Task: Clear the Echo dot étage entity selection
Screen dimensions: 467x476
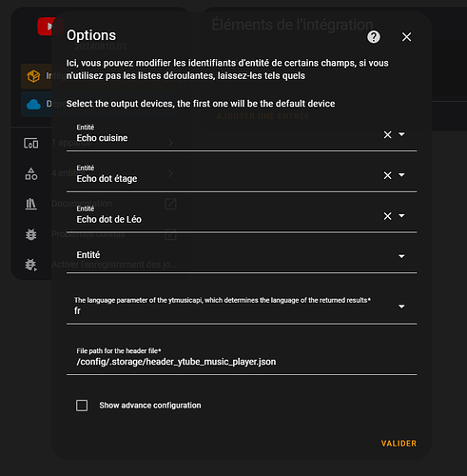Action: (x=387, y=175)
